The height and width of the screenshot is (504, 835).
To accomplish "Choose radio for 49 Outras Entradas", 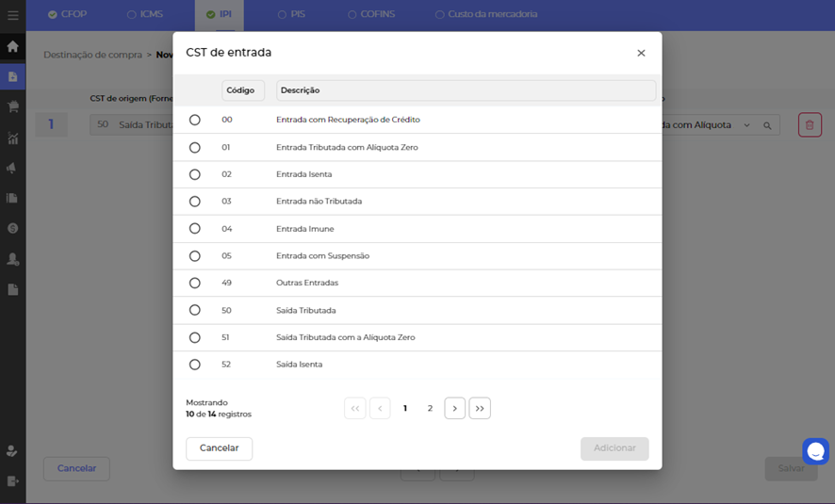I will tap(195, 283).
